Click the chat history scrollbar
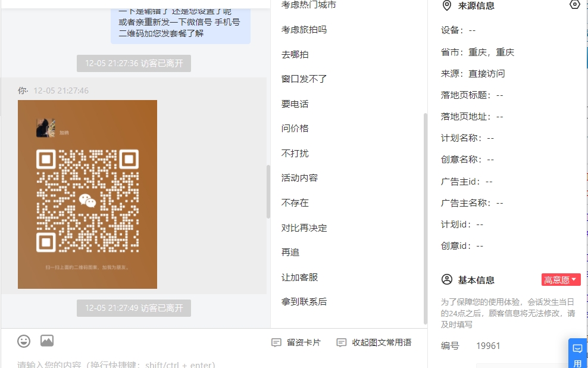 pos(268,191)
